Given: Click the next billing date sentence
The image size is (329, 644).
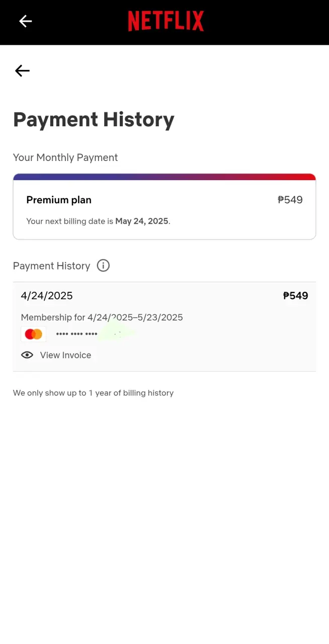Looking at the screenshot, I should point(98,221).
